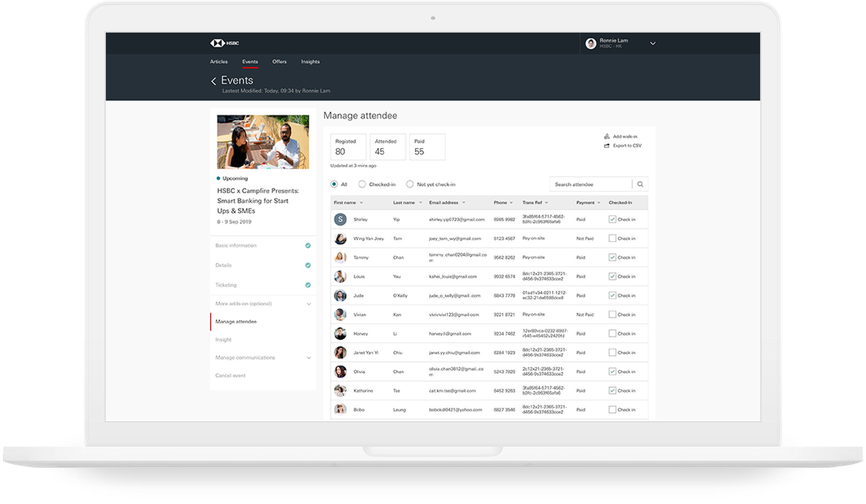Click the search magnifier icon

[x=640, y=184]
